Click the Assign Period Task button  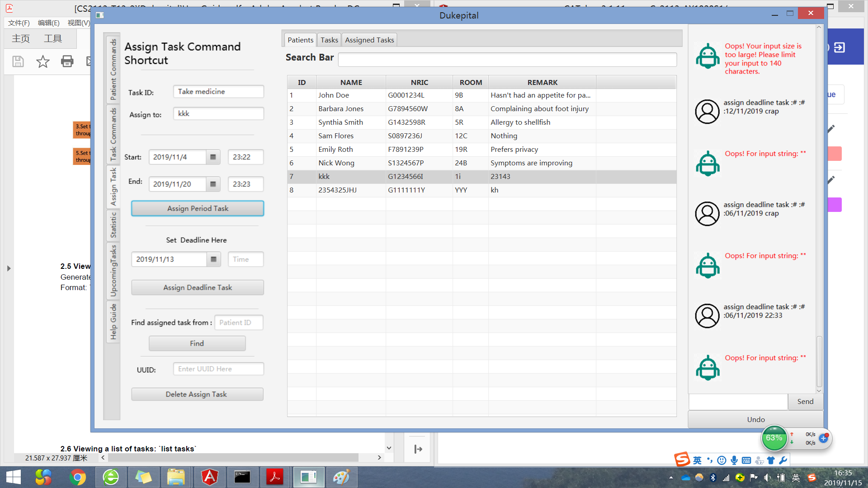click(x=198, y=208)
